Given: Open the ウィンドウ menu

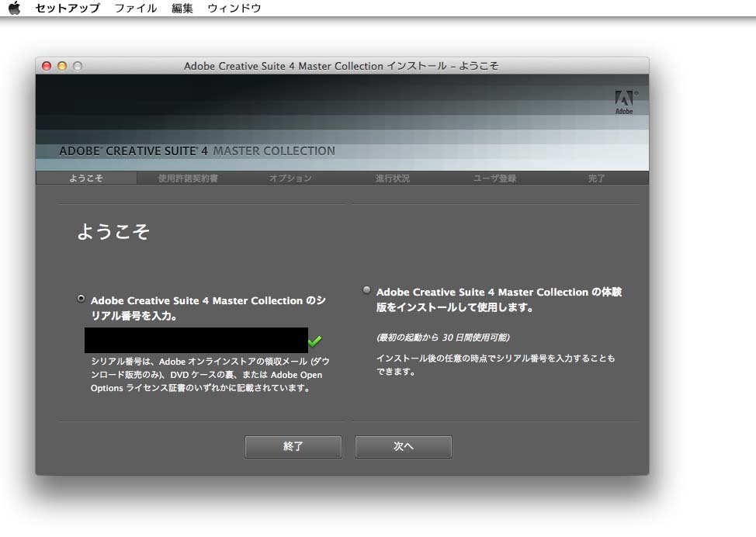Looking at the screenshot, I should click(234, 8).
